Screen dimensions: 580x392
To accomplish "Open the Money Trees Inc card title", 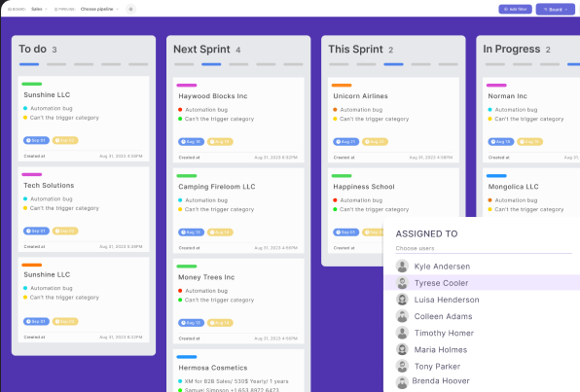I will [x=206, y=277].
